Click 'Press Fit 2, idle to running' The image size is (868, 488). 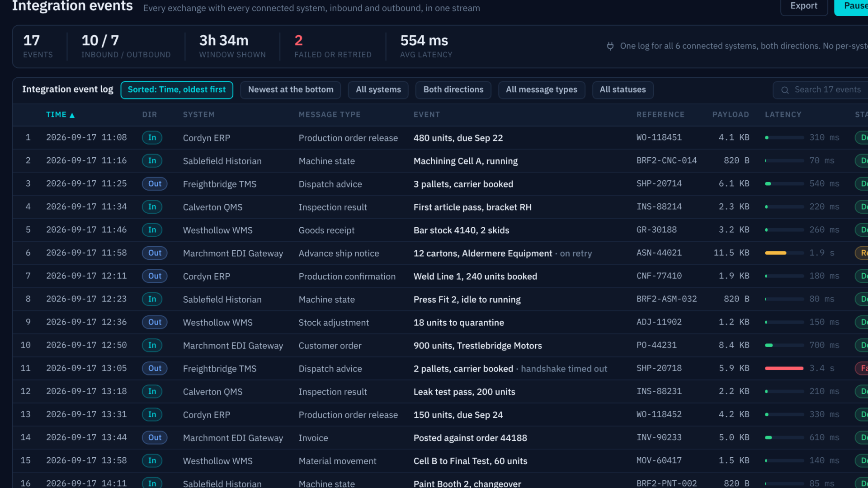coord(467,300)
